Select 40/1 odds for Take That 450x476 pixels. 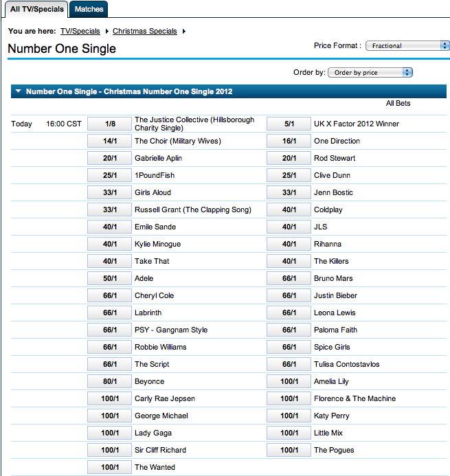[110, 261]
